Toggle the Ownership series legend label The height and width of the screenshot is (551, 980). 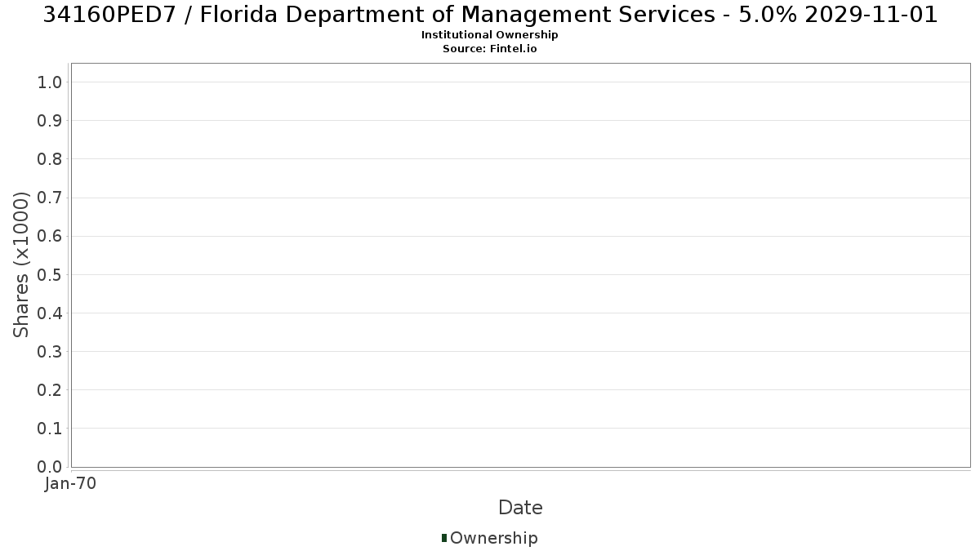pyautogui.click(x=493, y=538)
